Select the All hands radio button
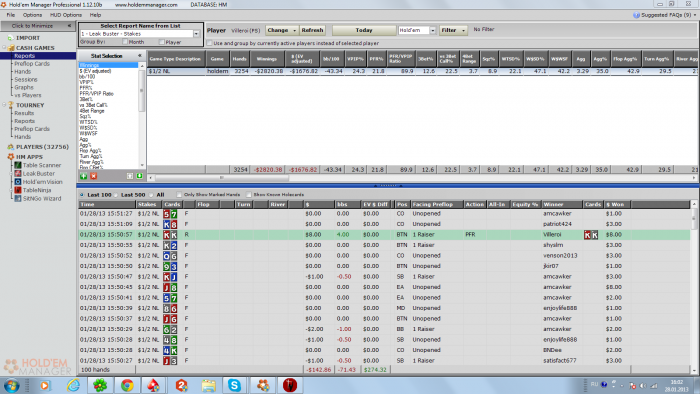 [x=152, y=195]
